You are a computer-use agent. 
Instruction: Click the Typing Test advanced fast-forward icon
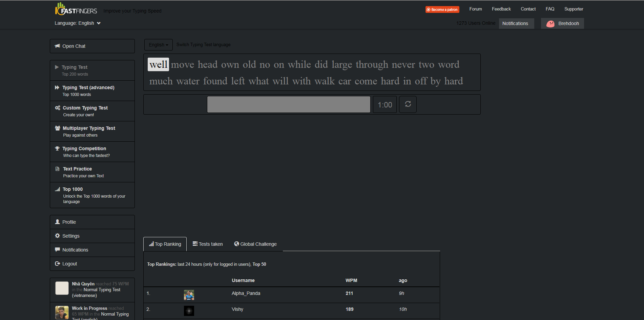point(58,87)
